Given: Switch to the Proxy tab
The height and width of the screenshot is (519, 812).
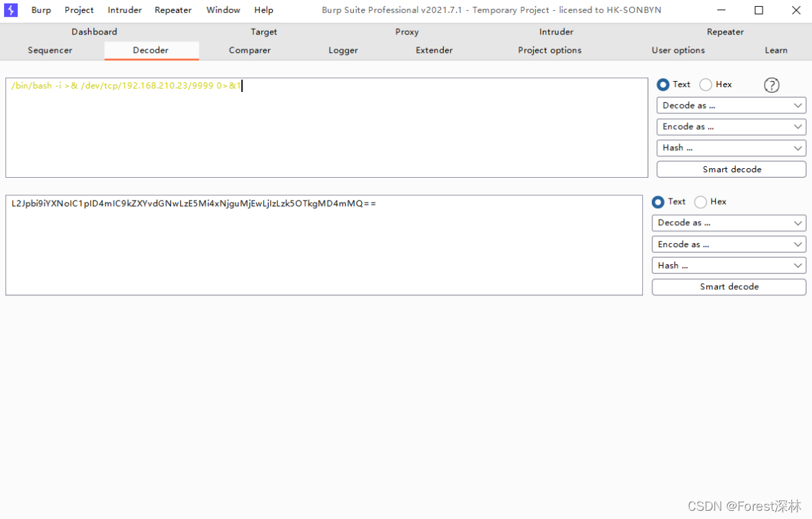Looking at the screenshot, I should 407,32.
